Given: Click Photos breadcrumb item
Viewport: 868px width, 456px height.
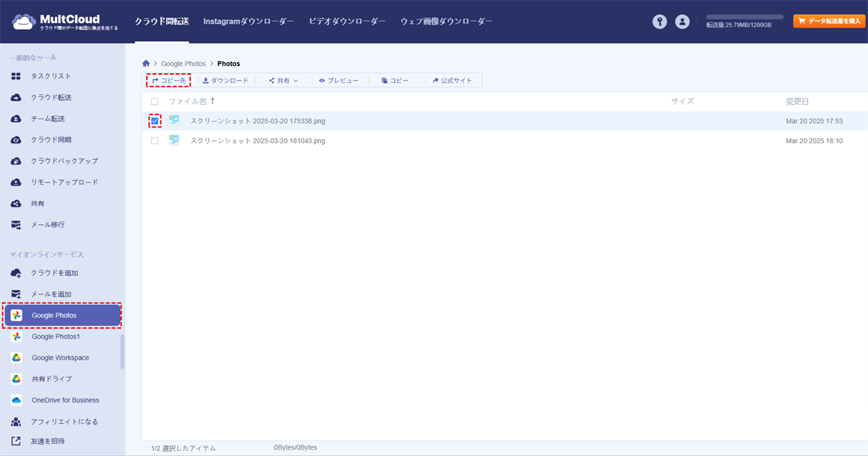Looking at the screenshot, I should click(x=229, y=64).
